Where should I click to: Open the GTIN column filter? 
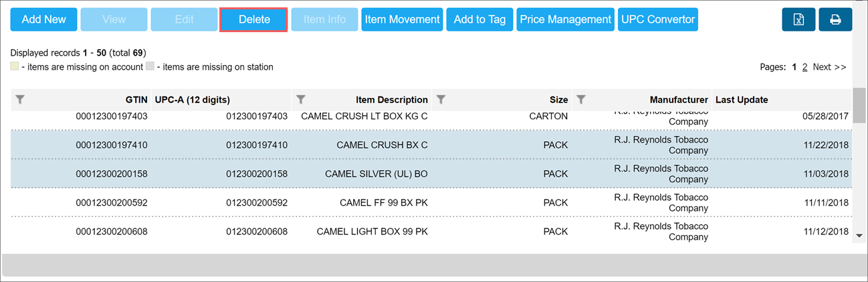tap(20, 100)
